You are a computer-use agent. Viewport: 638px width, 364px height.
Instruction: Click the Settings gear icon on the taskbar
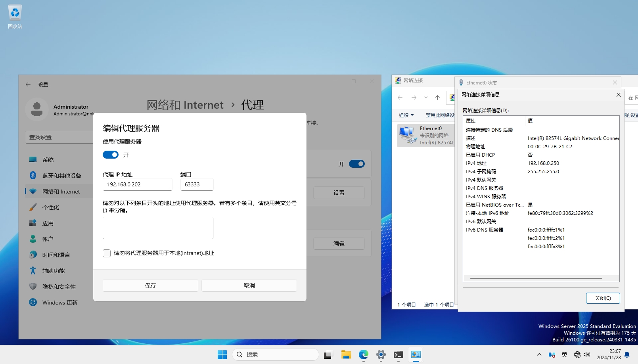(x=381, y=354)
